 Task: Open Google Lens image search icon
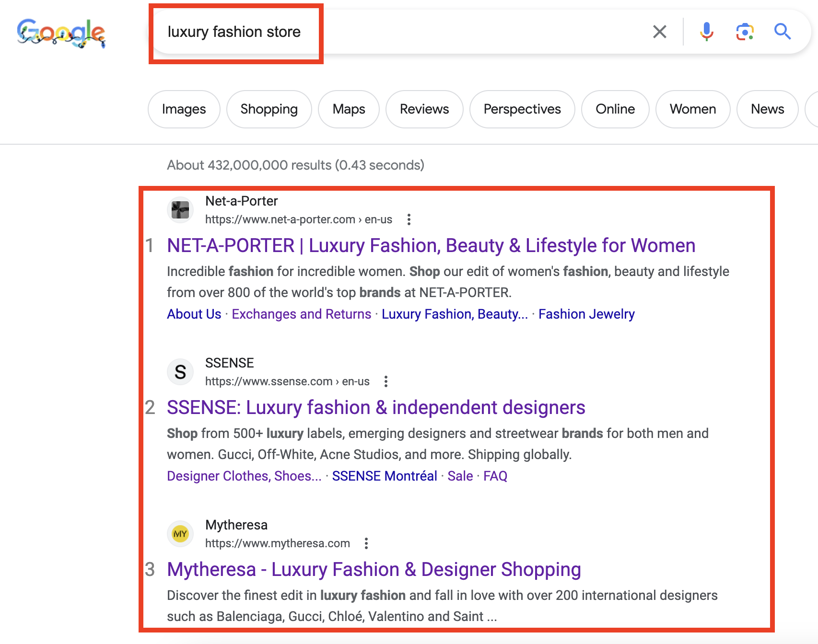pos(745,32)
